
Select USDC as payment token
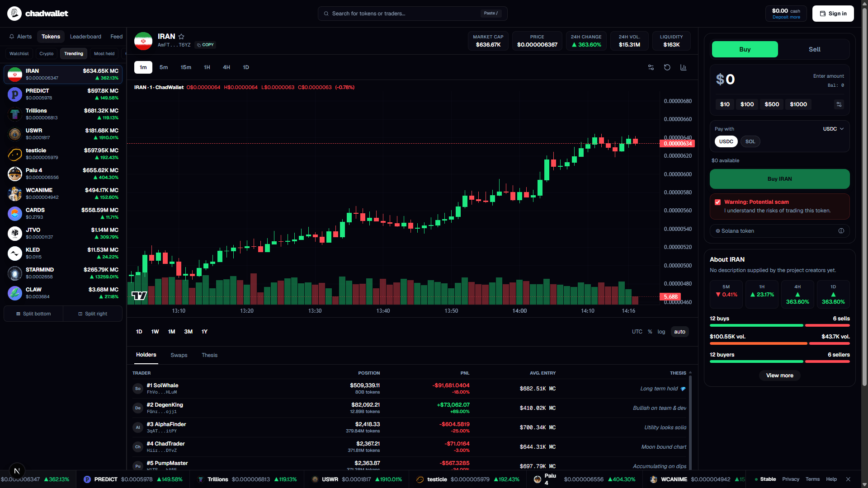pos(726,141)
